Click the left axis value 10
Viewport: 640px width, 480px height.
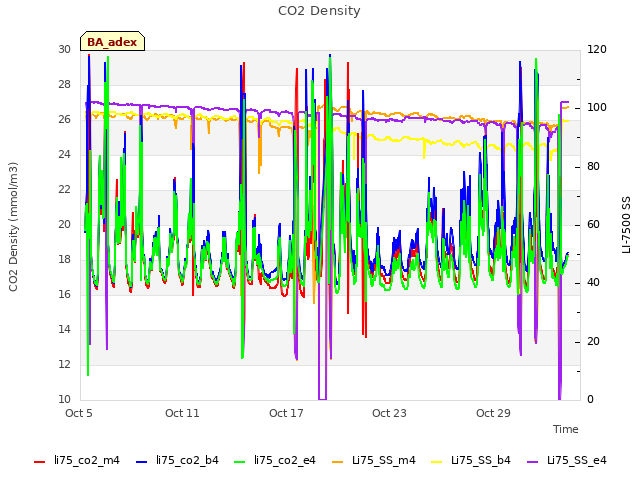(64, 400)
